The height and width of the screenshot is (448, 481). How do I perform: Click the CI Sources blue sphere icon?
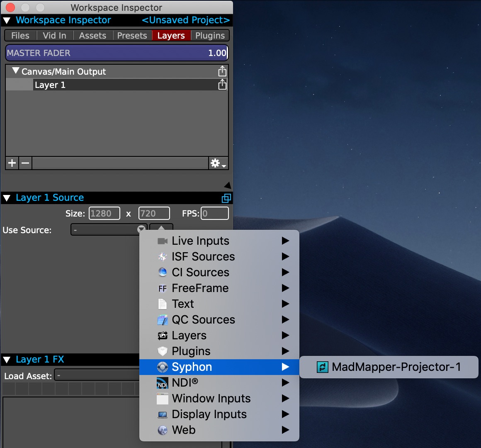click(162, 272)
